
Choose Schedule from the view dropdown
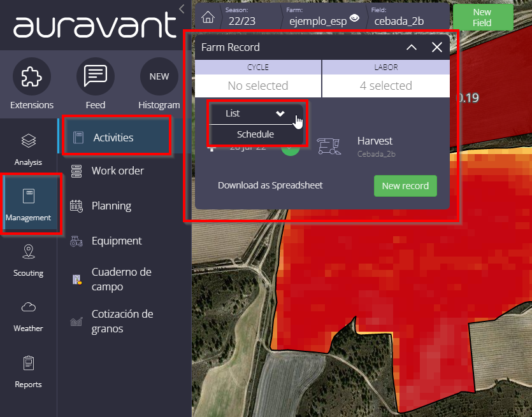tap(255, 134)
